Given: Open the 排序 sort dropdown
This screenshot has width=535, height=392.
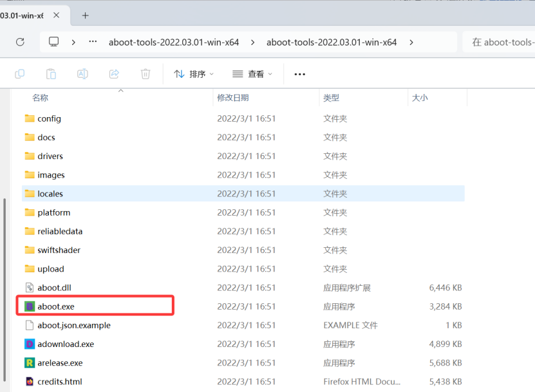Looking at the screenshot, I should point(193,74).
